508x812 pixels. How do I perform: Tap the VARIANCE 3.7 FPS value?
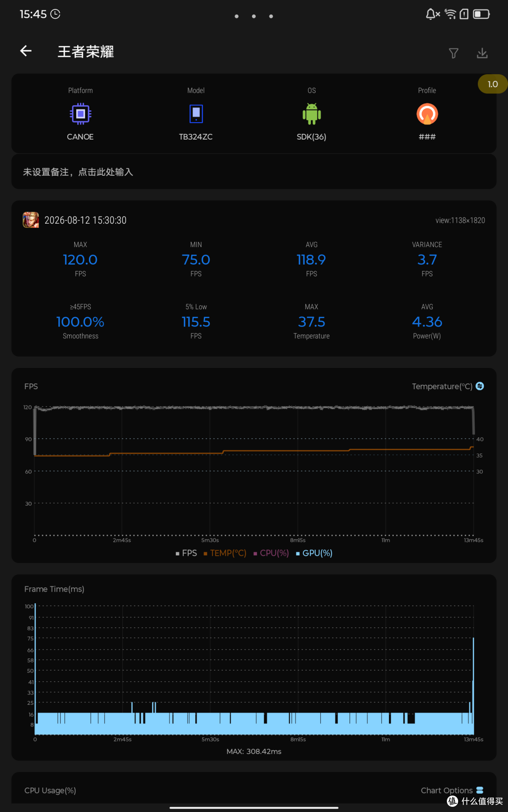[x=427, y=259]
